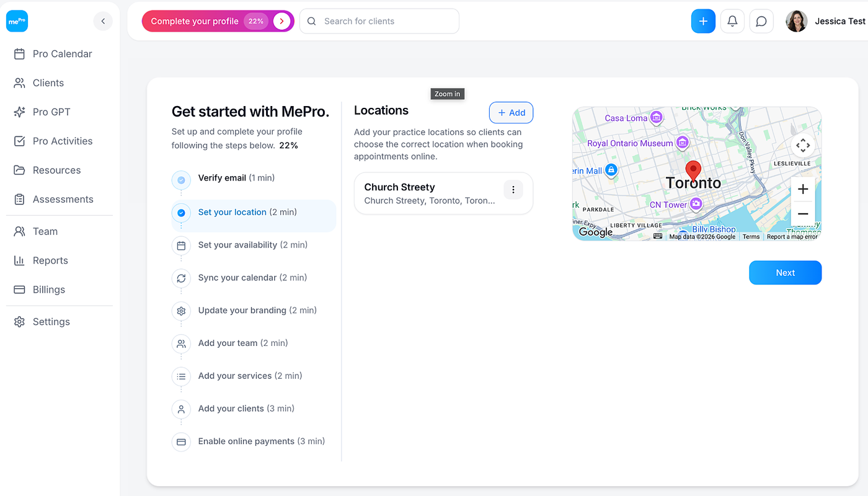Select the Church Streety location card
The image size is (868, 496).
(443, 193)
